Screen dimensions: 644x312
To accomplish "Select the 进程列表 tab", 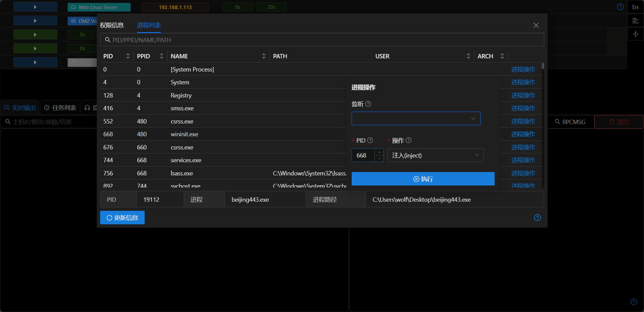I will pos(149,25).
